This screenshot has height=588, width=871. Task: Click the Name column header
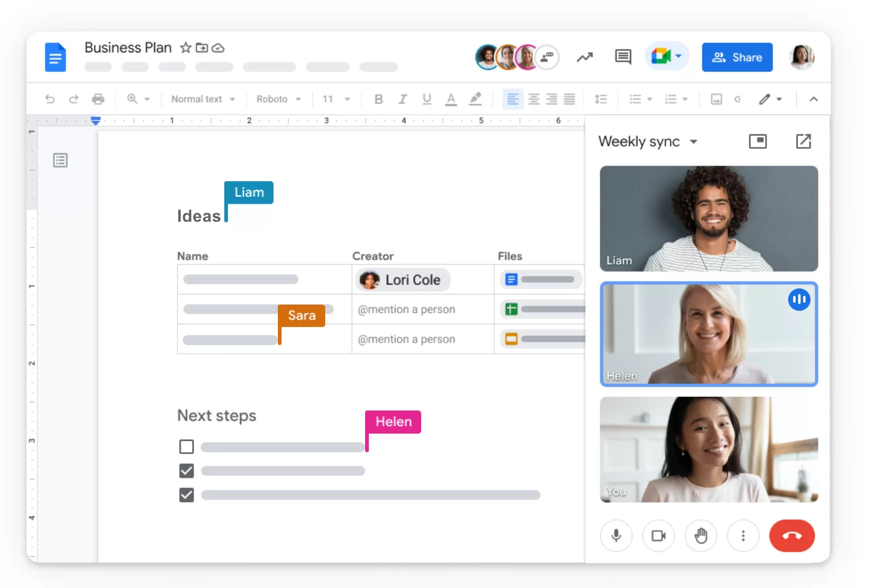pos(193,256)
